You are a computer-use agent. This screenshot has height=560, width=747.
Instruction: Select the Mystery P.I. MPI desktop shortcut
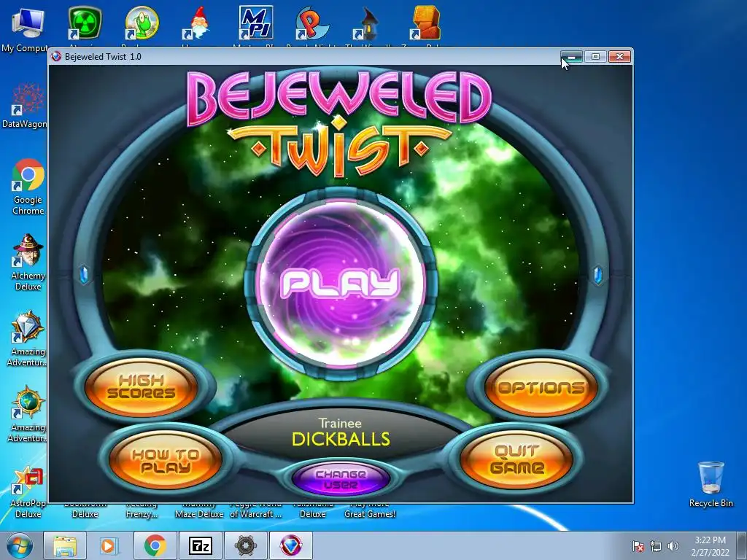(x=256, y=23)
